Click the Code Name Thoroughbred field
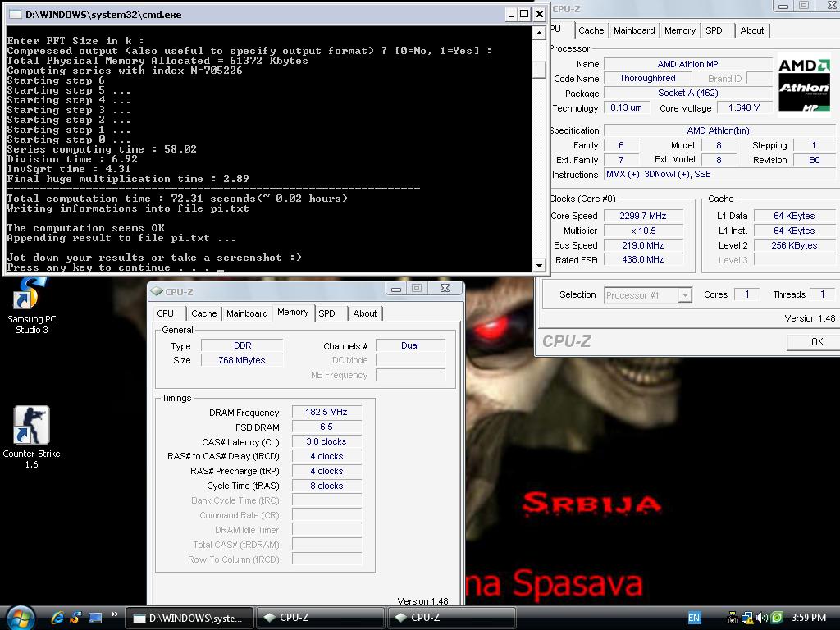 coord(648,78)
